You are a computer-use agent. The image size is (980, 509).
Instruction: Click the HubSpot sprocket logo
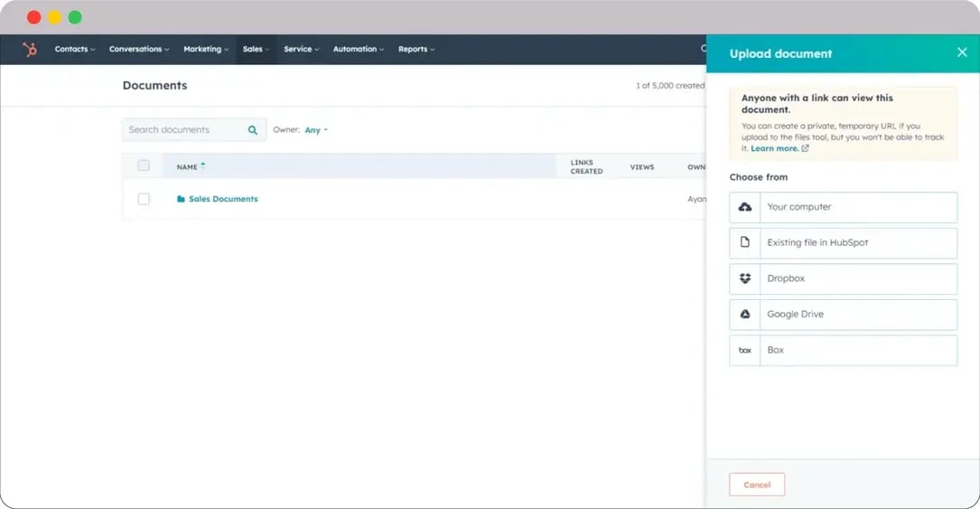tap(30, 49)
